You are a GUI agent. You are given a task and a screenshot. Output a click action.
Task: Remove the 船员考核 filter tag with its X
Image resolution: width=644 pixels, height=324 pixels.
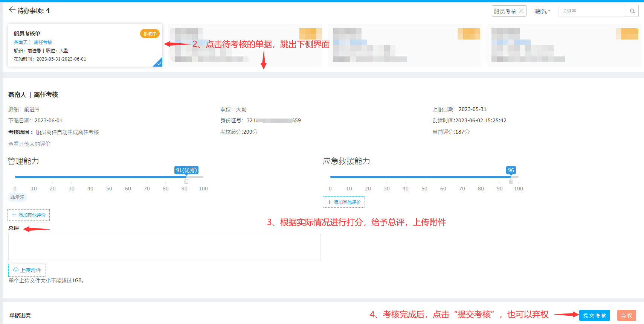coord(521,11)
